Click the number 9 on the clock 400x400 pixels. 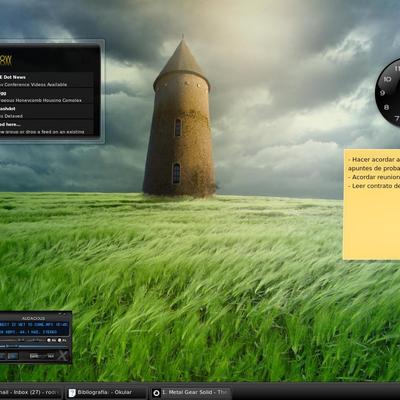(x=382, y=93)
